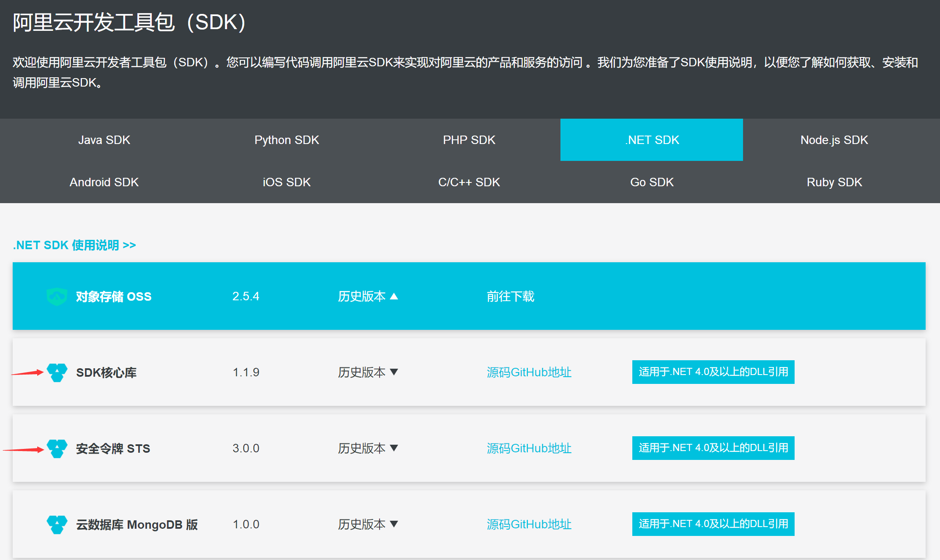
Task: Select the C/C++ SDK tab
Action: [x=469, y=182]
